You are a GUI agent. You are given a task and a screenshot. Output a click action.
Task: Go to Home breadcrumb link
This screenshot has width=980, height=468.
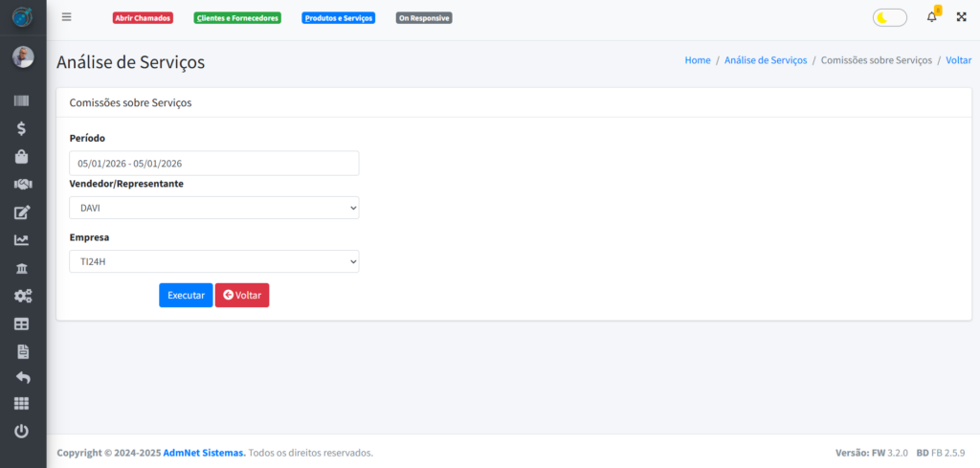click(697, 60)
